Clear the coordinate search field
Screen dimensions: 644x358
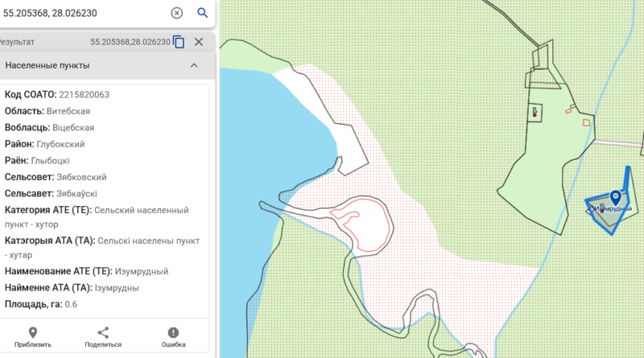coord(176,13)
